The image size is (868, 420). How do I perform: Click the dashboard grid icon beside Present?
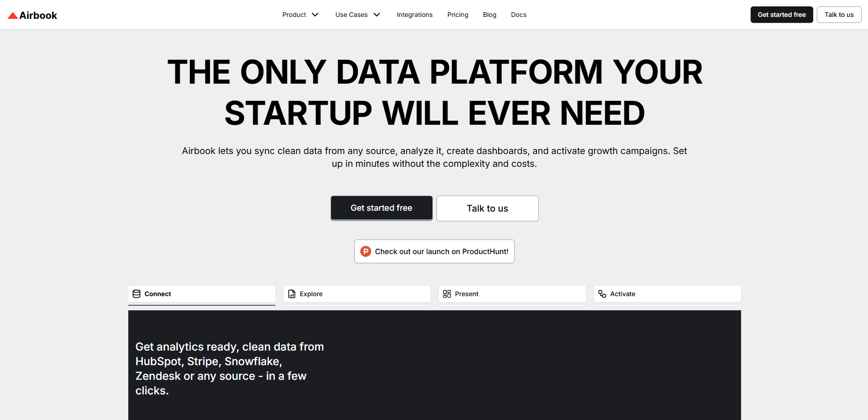[x=447, y=294]
